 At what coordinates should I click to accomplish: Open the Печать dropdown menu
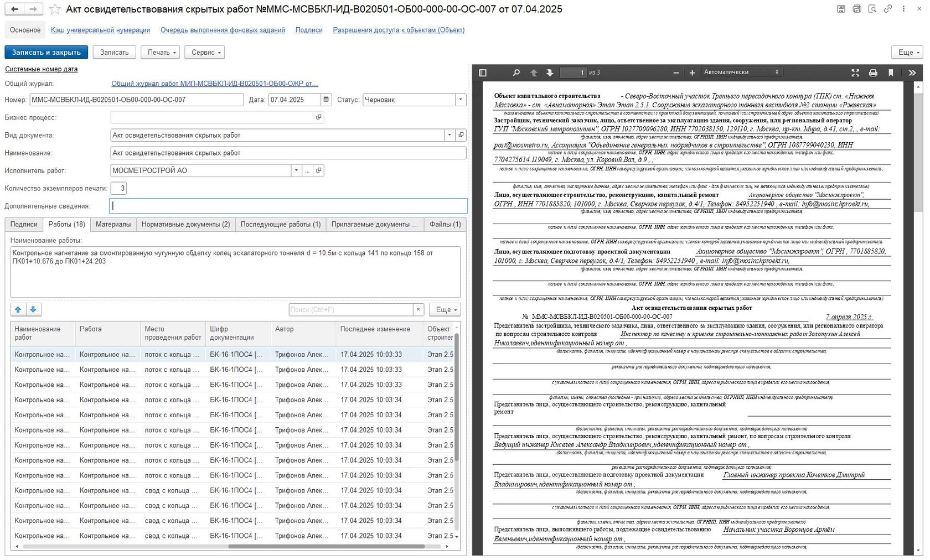[x=160, y=52]
